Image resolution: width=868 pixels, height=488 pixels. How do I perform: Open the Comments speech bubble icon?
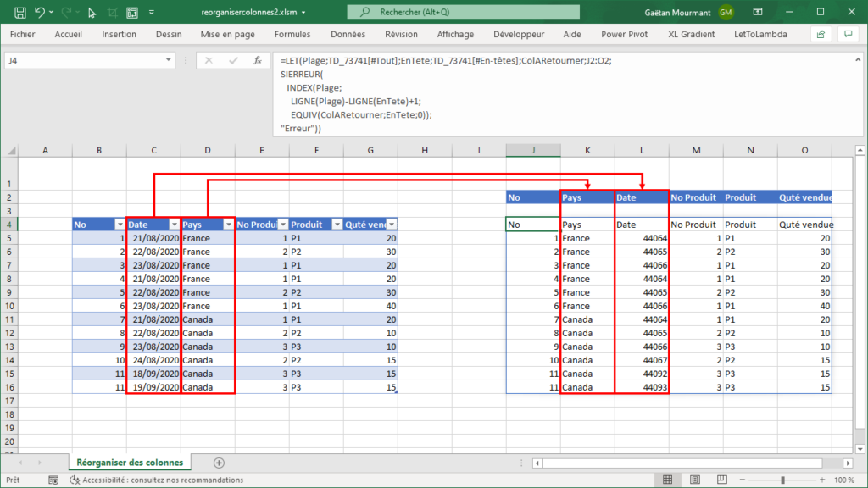pos(847,35)
